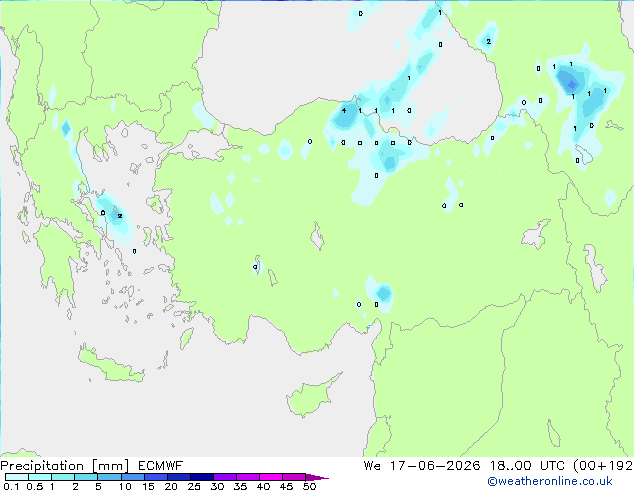Image resolution: width=634 pixels, height=490 pixels.
Task: Click the '0.1' legend scale label
Action: tap(11, 486)
